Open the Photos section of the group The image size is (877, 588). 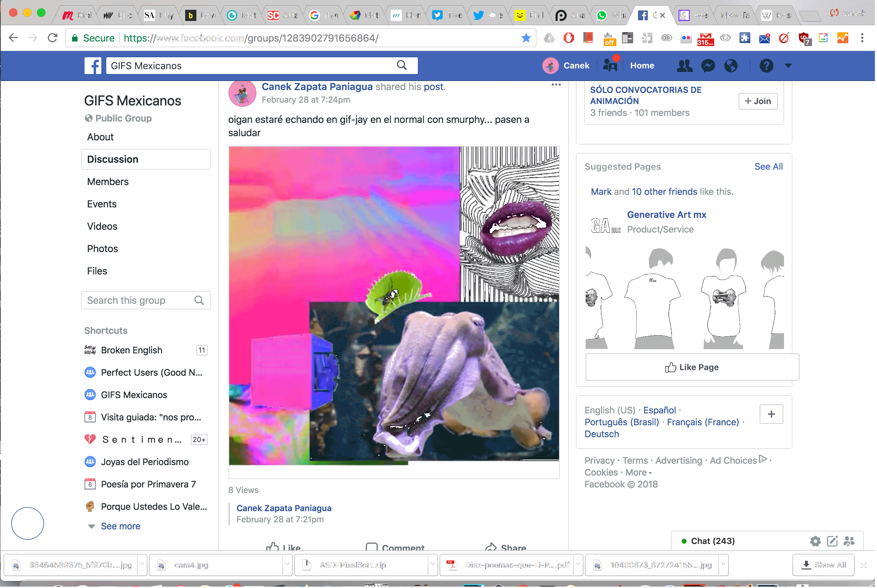pyautogui.click(x=102, y=249)
